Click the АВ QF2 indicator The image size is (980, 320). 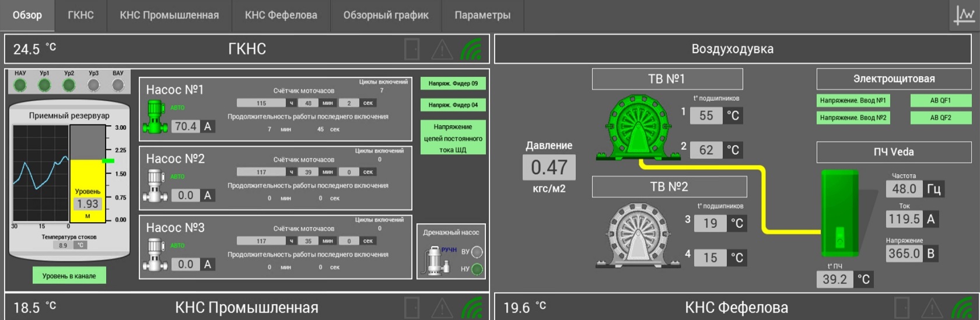click(x=940, y=117)
